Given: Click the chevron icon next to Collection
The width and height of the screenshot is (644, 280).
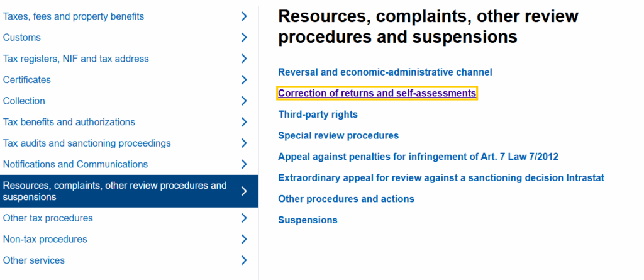Looking at the screenshot, I should click(x=244, y=101).
